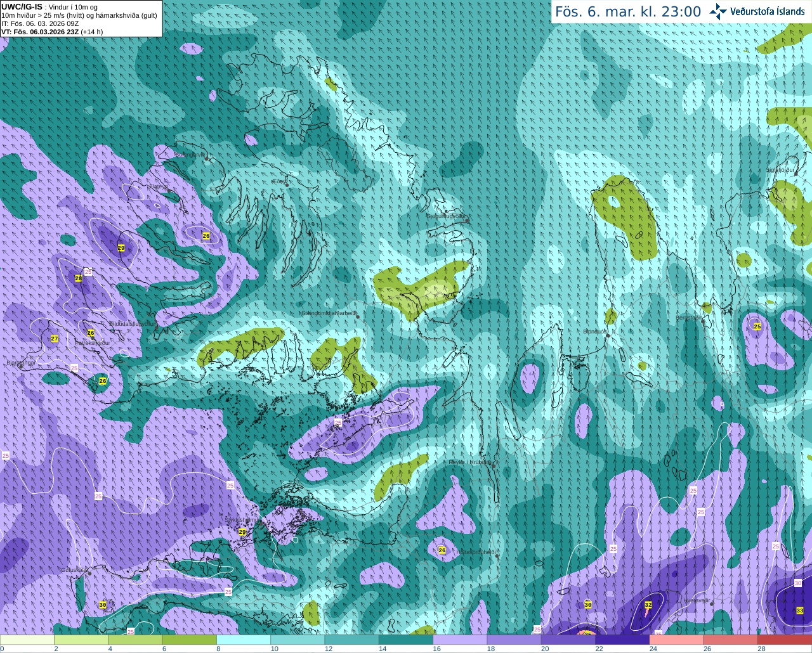Click the Flateyri station label
812x653 pixels.
[157, 186]
